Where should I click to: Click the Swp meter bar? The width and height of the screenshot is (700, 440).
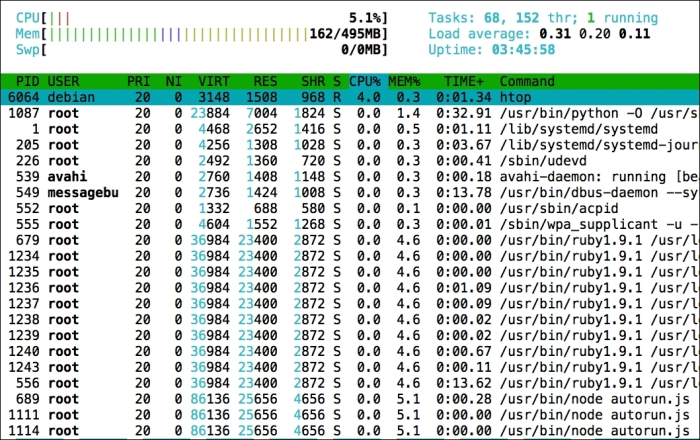(201, 50)
